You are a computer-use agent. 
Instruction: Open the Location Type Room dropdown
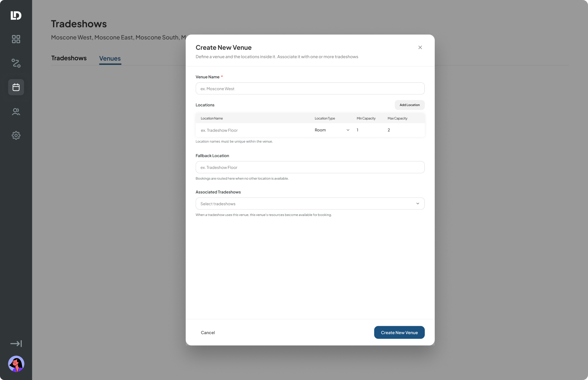click(x=332, y=130)
